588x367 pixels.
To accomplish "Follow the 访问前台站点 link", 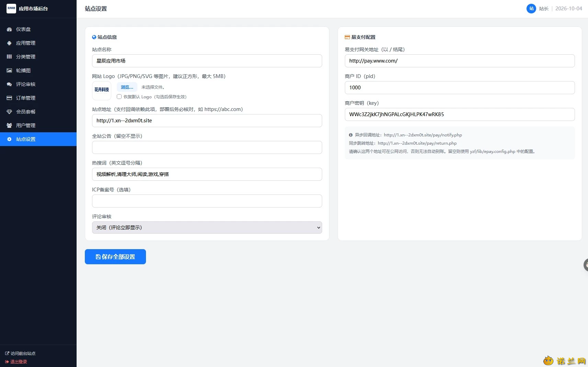I will (20, 353).
